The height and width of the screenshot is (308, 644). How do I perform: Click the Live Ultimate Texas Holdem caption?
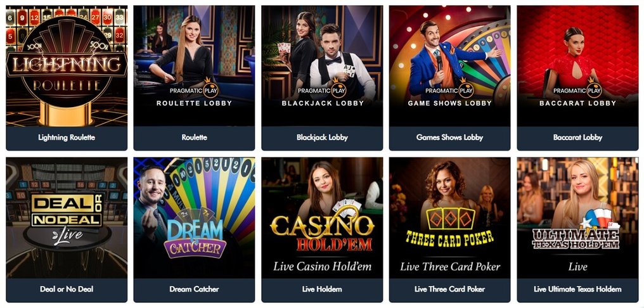(x=577, y=289)
